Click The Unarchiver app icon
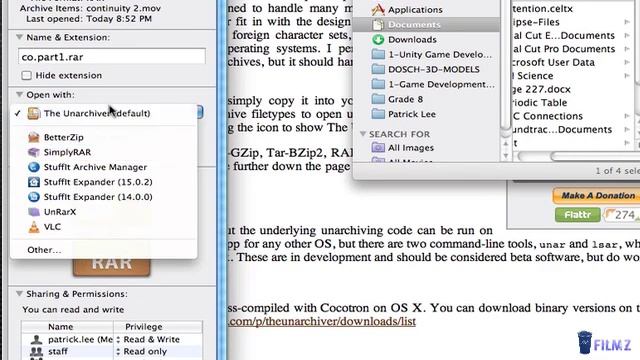 tap(34, 113)
